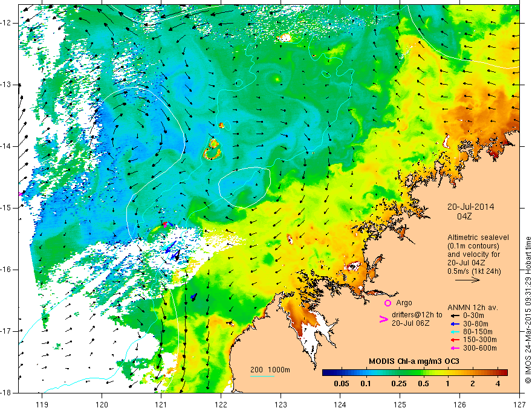Click the latitude axis label -14
This screenshot has width=532, height=411.
(x=7, y=146)
